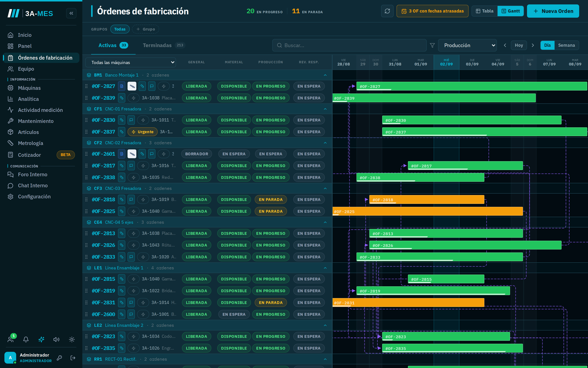Open comments icon on row #OF-2600
This screenshot has height=368, width=588.
(x=131, y=314)
